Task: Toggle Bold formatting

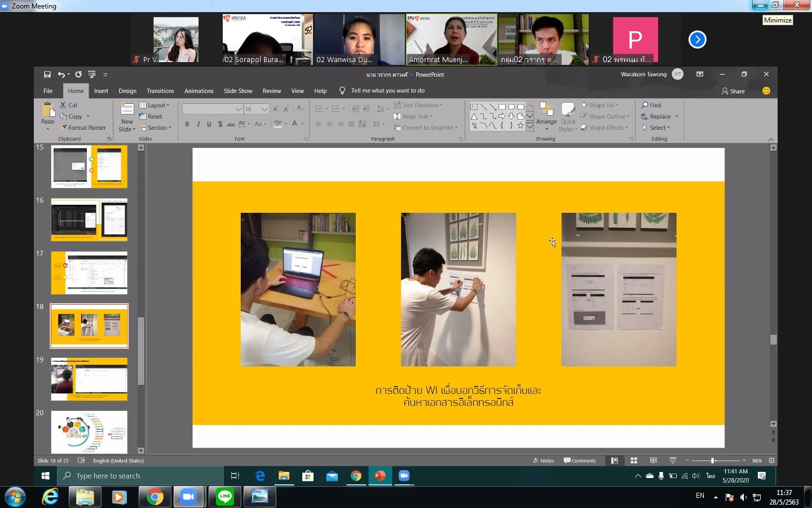Action: tap(187, 124)
